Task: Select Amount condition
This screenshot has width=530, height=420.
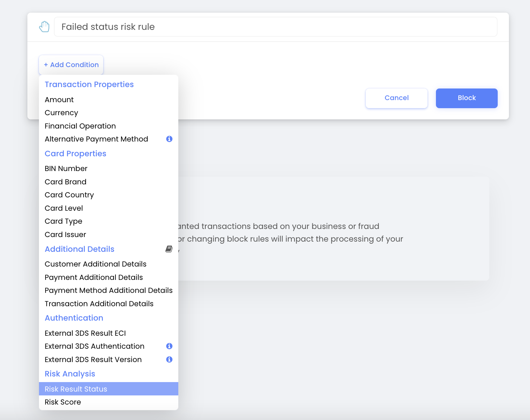Action: [108, 100]
